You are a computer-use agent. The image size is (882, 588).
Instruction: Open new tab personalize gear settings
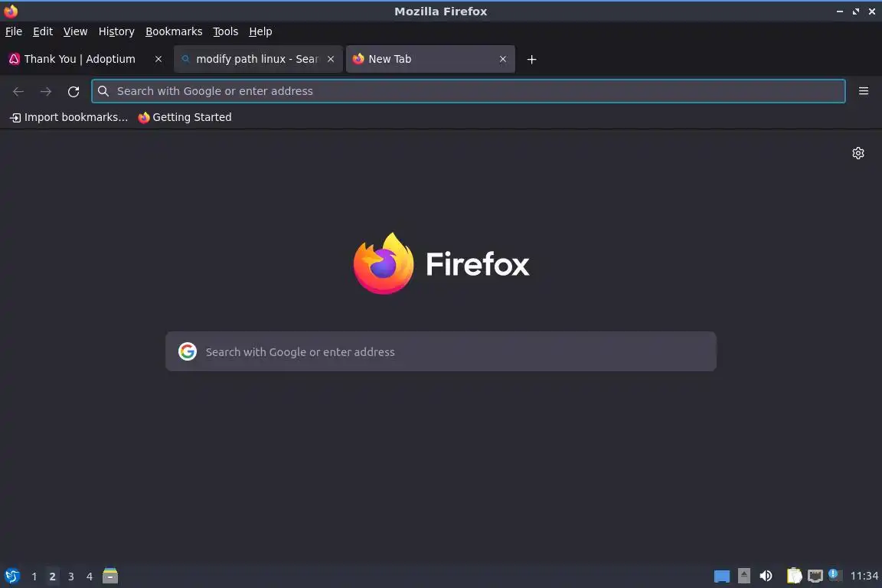(x=857, y=153)
